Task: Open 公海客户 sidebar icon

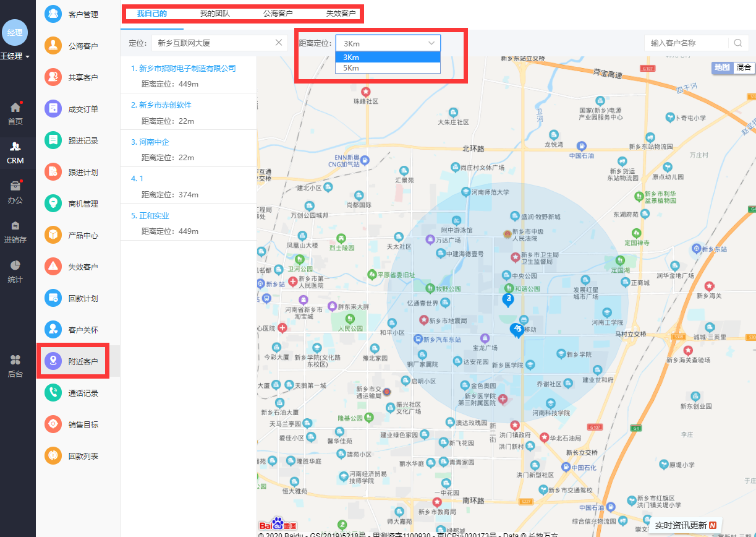Action: tap(53, 46)
